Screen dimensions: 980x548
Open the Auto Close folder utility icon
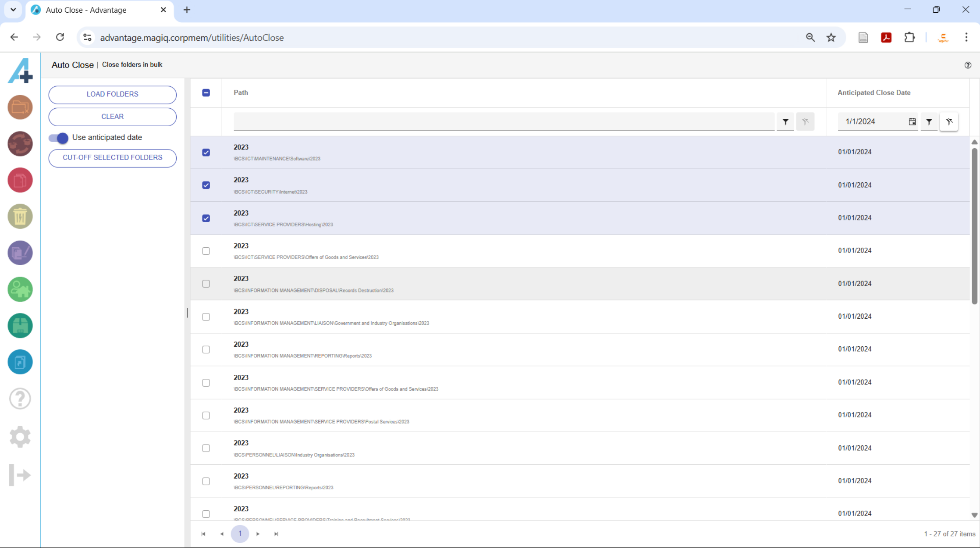[x=20, y=107]
